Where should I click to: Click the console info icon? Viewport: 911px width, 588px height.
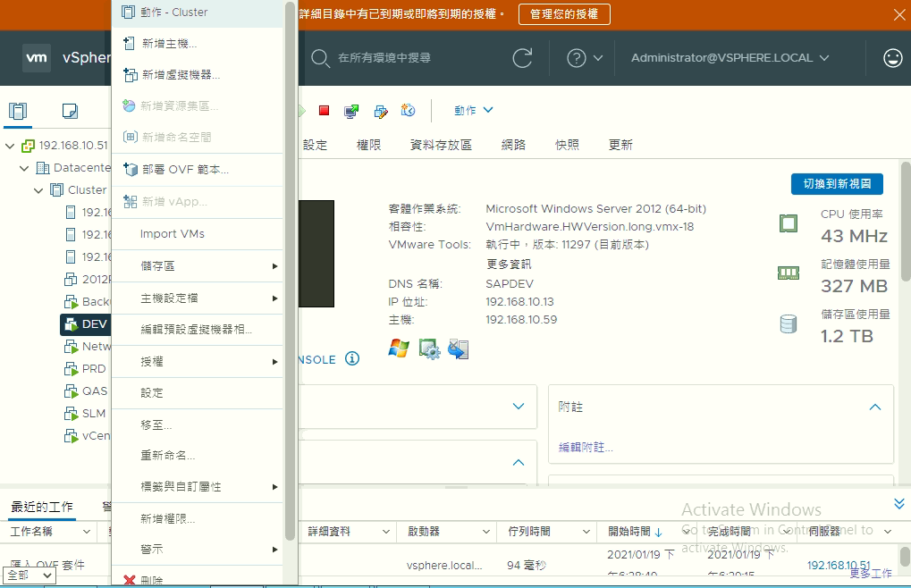[352, 359]
